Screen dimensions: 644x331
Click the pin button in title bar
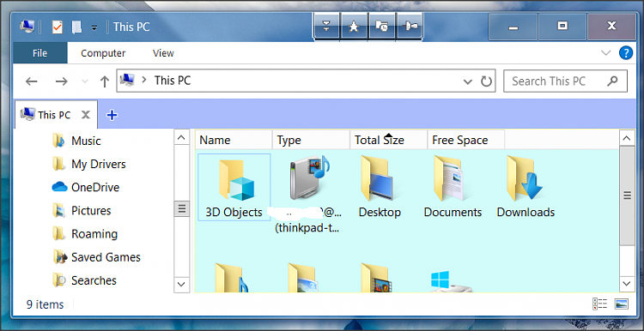pyautogui.click(x=410, y=27)
